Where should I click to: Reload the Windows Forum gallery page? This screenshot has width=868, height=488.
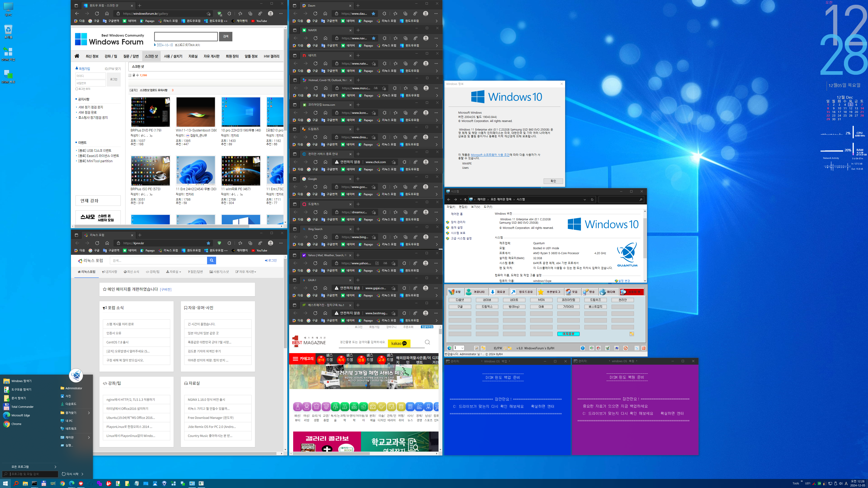(x=97, y=14)
